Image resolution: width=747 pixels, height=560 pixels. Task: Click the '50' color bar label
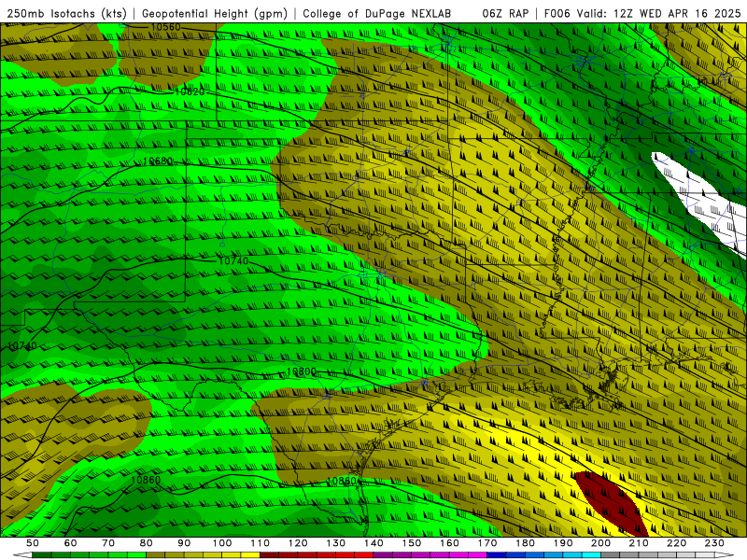(33, 543)
